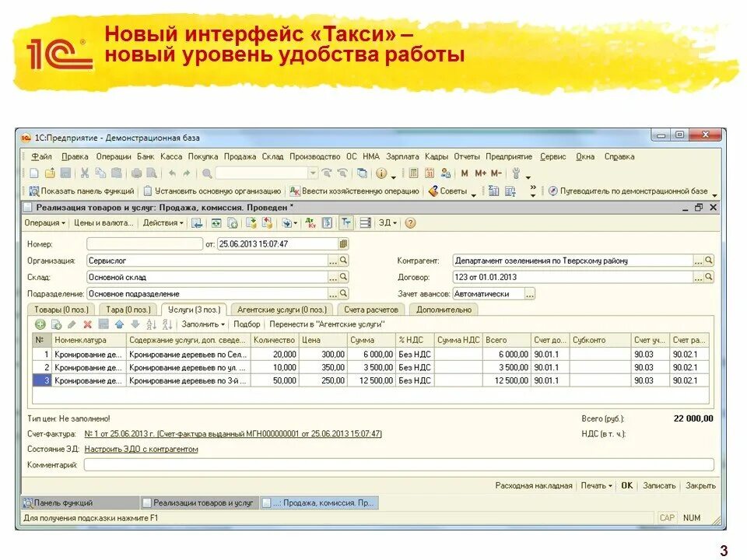
Task: Expand the Печать dropdown
Action: click(x=596, y=485)
